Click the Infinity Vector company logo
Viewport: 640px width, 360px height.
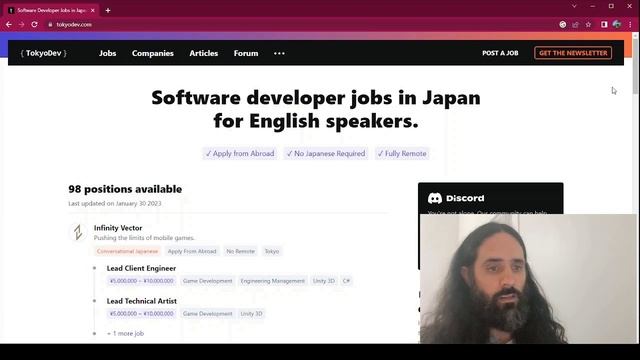pyautogui.click(x=78, y=232)
